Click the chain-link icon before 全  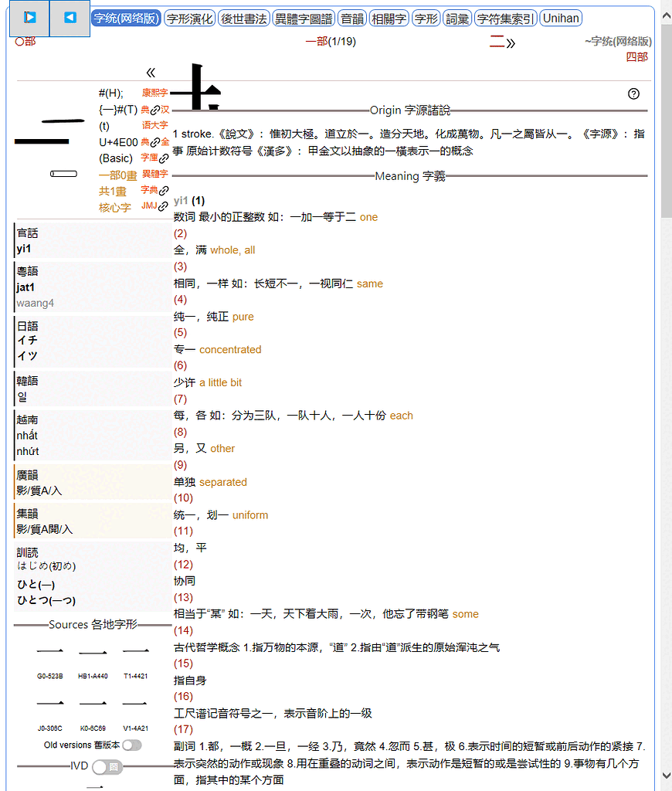coord(155,142)
